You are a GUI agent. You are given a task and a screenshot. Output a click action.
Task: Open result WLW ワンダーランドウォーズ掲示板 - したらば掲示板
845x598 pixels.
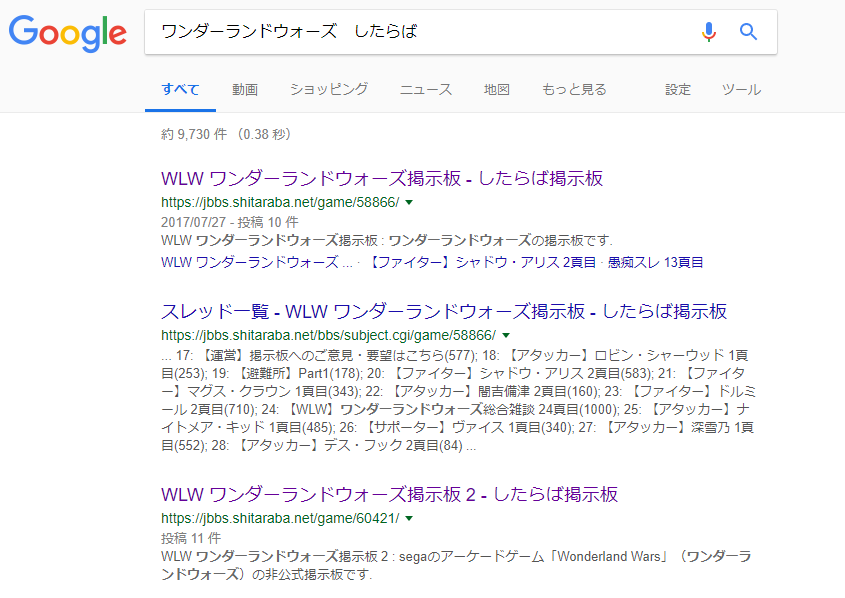pyautogui.click(x=382, y=178)
